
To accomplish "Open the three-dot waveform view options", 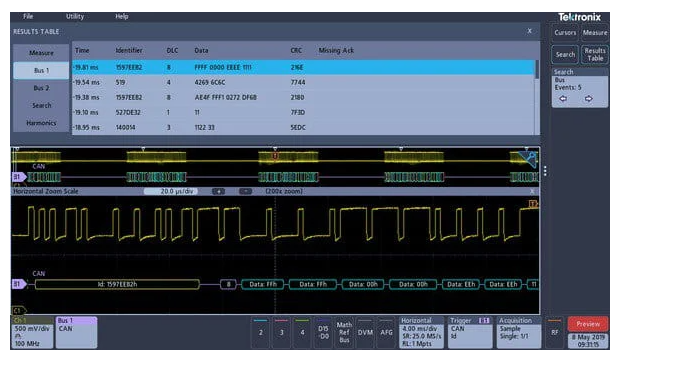I will coord(545,171).
